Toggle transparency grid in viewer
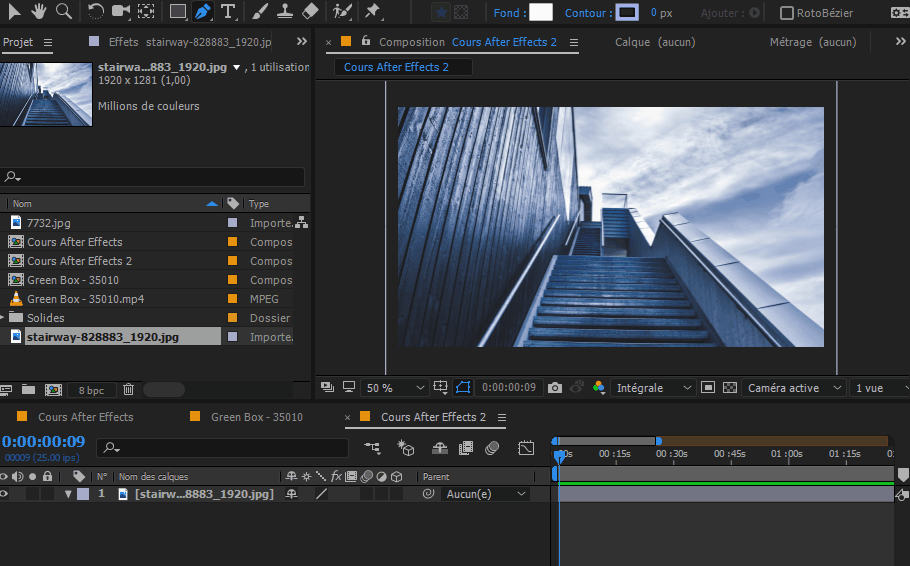Image resolution: width=910 pixels, height=566 pixels. tap(730, 388)
